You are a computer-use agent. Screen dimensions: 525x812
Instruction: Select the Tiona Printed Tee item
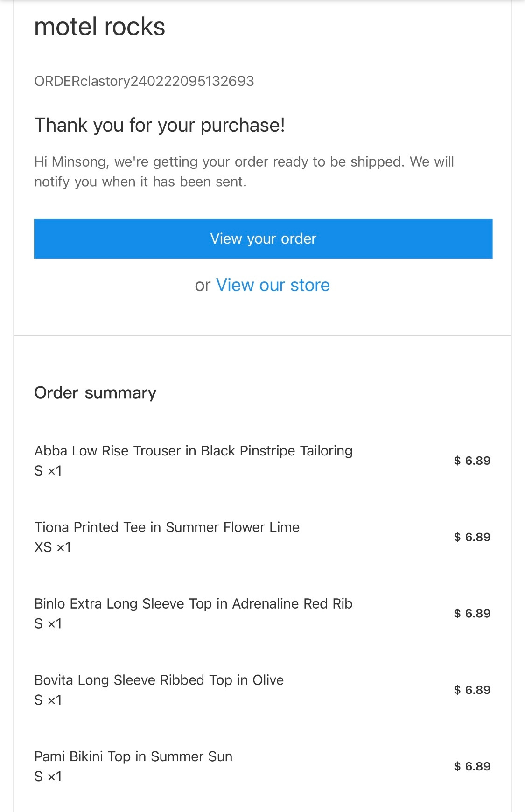tap(167, 527)
